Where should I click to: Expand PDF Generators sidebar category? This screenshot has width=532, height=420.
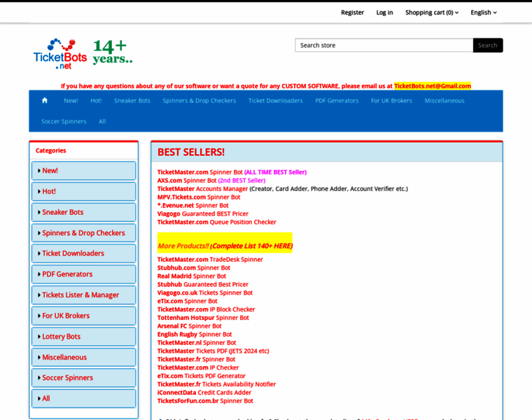tap(84, 274)
